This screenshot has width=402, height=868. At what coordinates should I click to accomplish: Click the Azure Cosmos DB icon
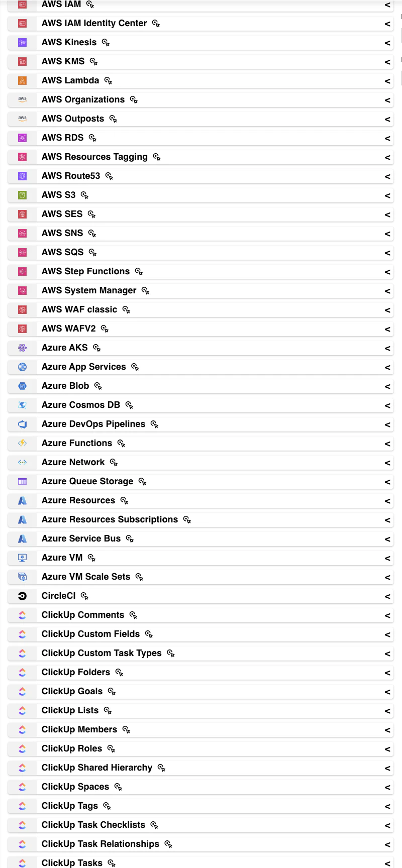point(22,405)
